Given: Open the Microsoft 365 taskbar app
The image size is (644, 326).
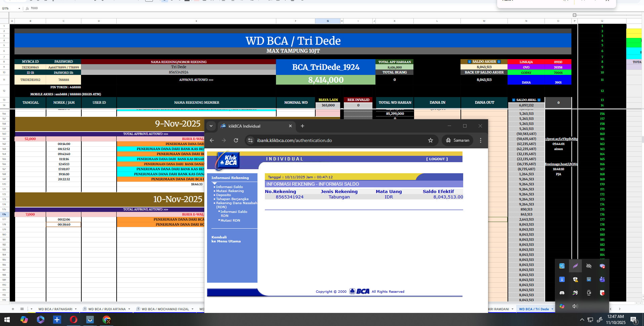Looking at the screenshot, I should point(40,320).
